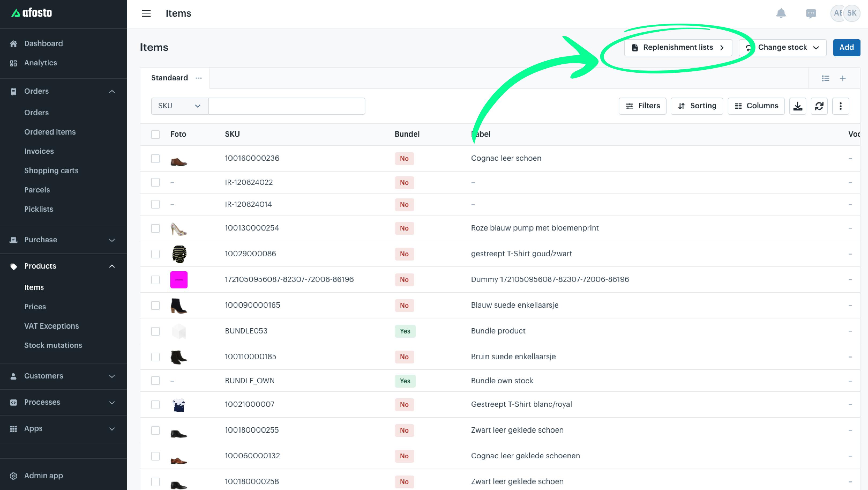
Task: Click the blue Add button
Action: click(847, 47)
